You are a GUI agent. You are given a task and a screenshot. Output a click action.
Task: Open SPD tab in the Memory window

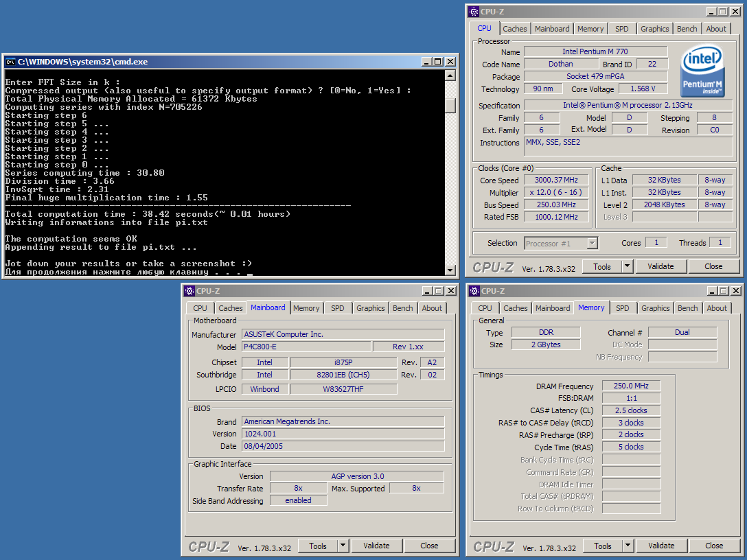pyautogui.click(x=623, y=308)
